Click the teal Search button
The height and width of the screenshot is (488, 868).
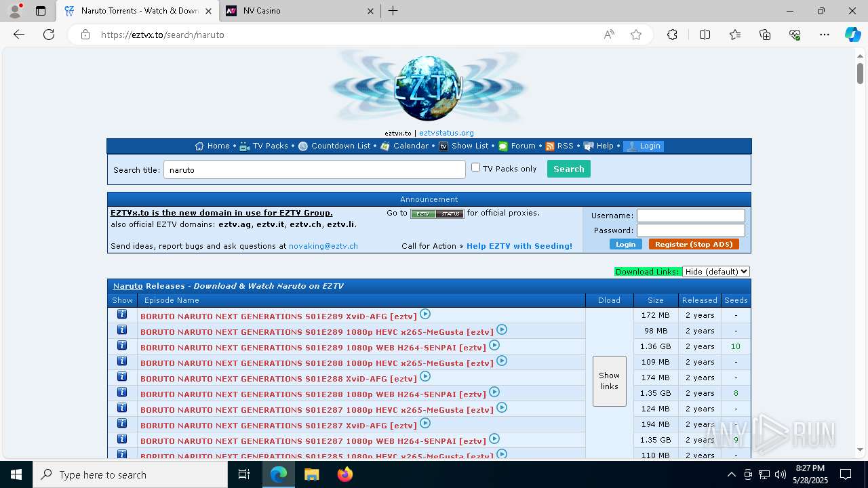coord(568,169)
